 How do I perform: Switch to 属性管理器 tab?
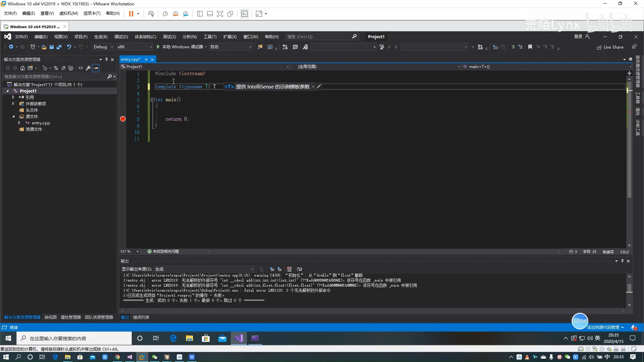[71, 317]
